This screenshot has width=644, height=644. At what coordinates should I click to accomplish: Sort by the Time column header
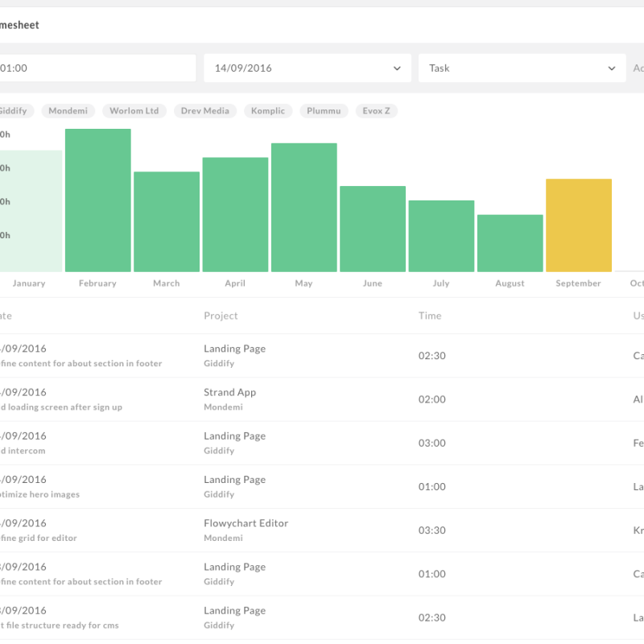coord(430,316)
